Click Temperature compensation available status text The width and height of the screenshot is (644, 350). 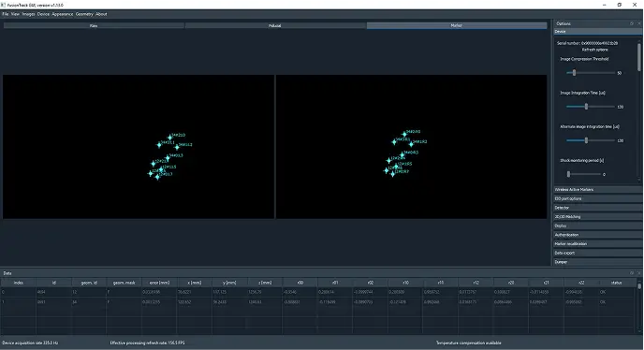469,343
